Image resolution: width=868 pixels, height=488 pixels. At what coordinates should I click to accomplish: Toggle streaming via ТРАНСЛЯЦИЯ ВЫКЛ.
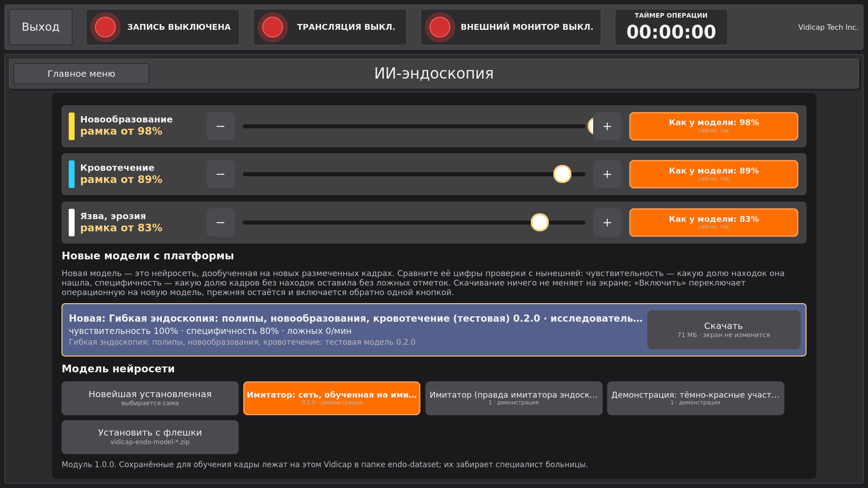click(330, 27)
